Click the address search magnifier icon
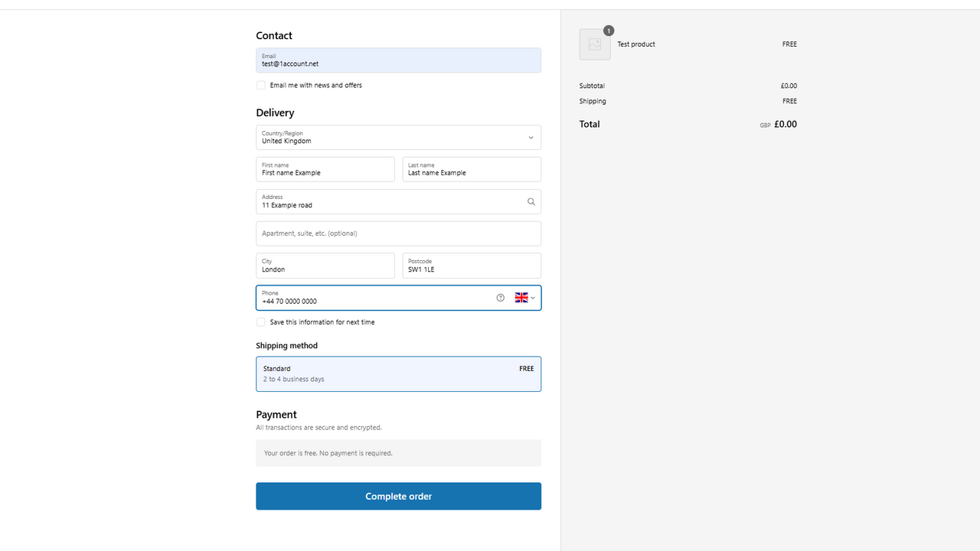The image size is (980, 551). (x=531, y=202)
